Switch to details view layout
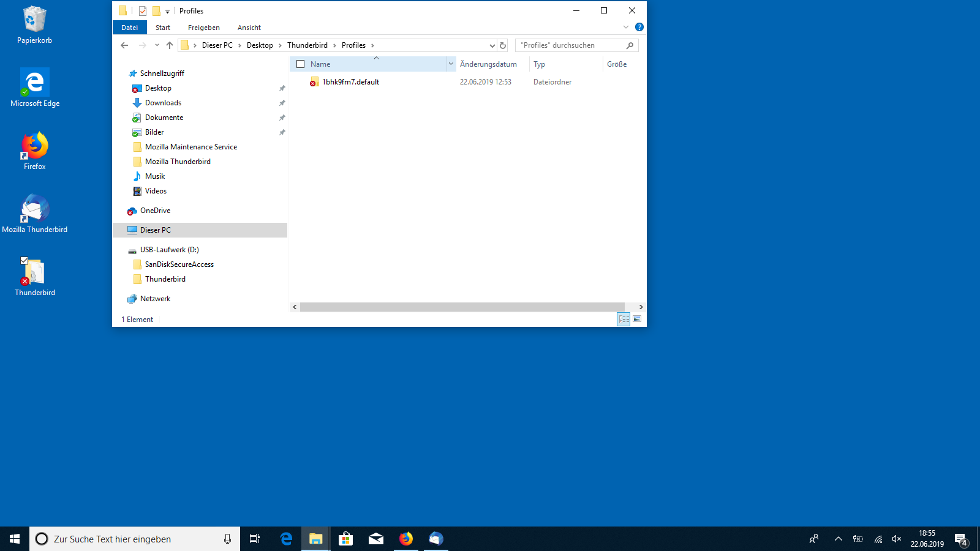The image size is (980, 551). [624, 319]
